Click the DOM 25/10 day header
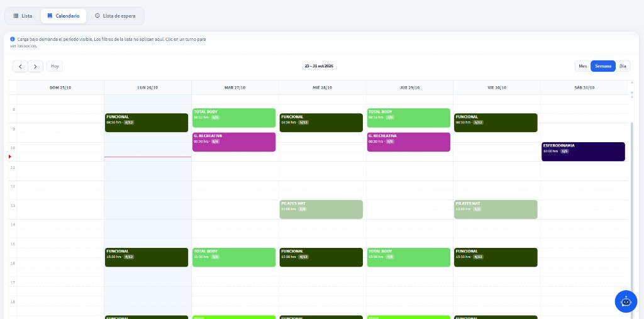Viewport: 644px width, 319px height. 60,87
